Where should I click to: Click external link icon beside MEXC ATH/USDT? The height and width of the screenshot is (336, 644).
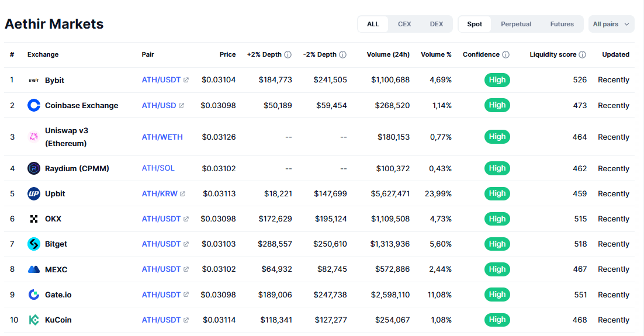tap(186, 269)
